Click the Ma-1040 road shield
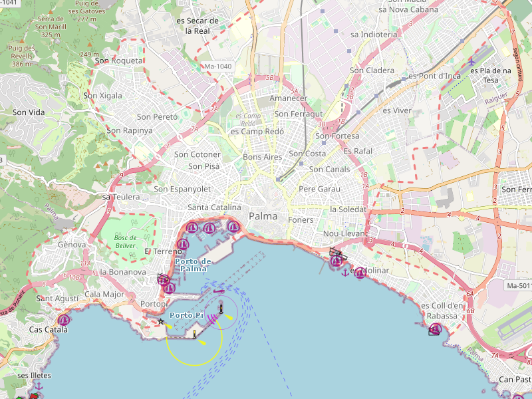532x399 pixels. pyautogui.click(x=218, y=66)
